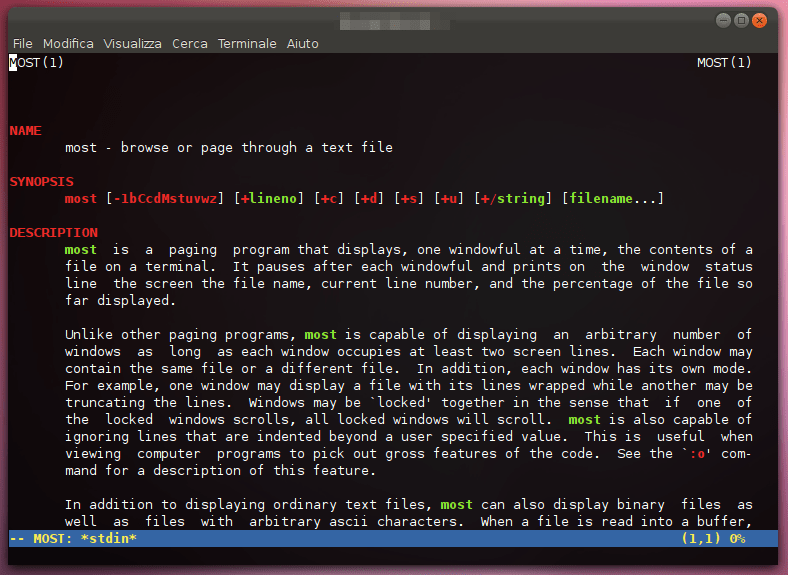This screenshot has height=575, width=788.
Task: Click the NAME section heading
Action: click(x=26, y=131)
